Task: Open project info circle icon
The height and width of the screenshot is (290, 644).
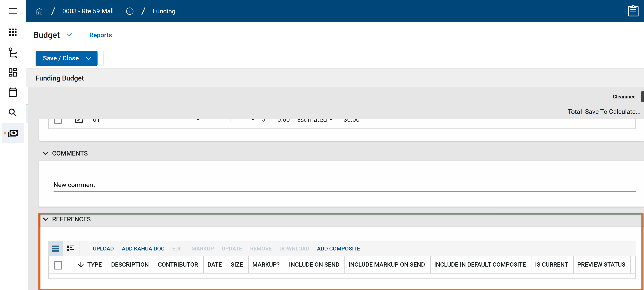Action: [x=129, y=11]
